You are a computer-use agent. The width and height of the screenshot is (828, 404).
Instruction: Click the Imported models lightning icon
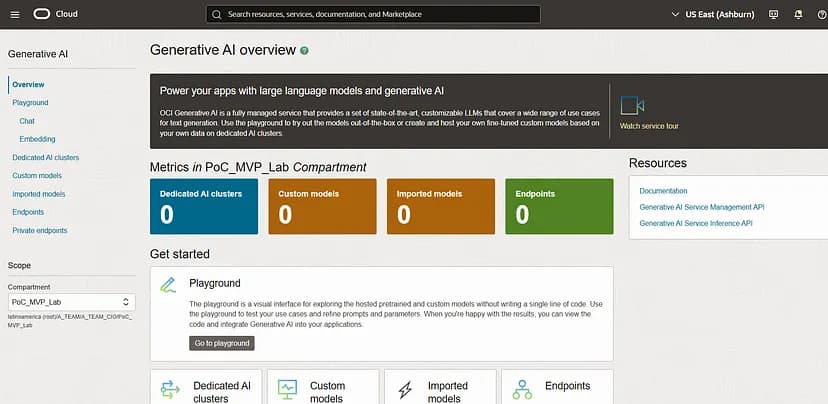405,390
